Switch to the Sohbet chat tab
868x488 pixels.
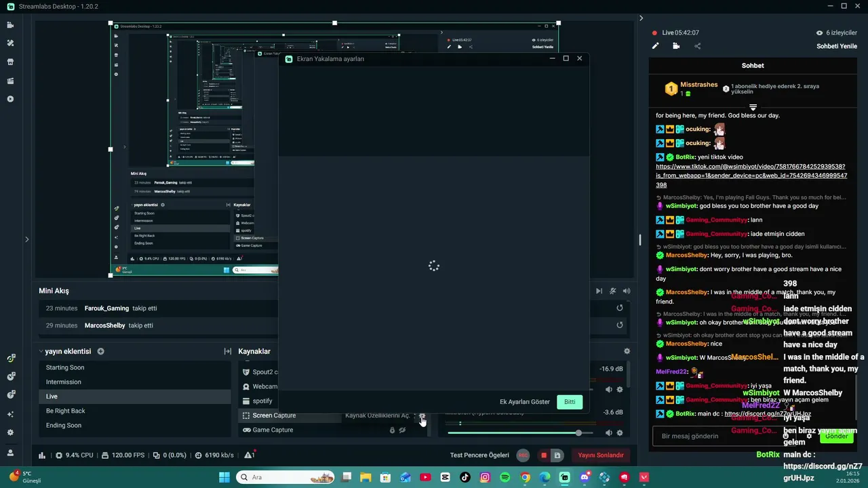(x=753, y=66)
